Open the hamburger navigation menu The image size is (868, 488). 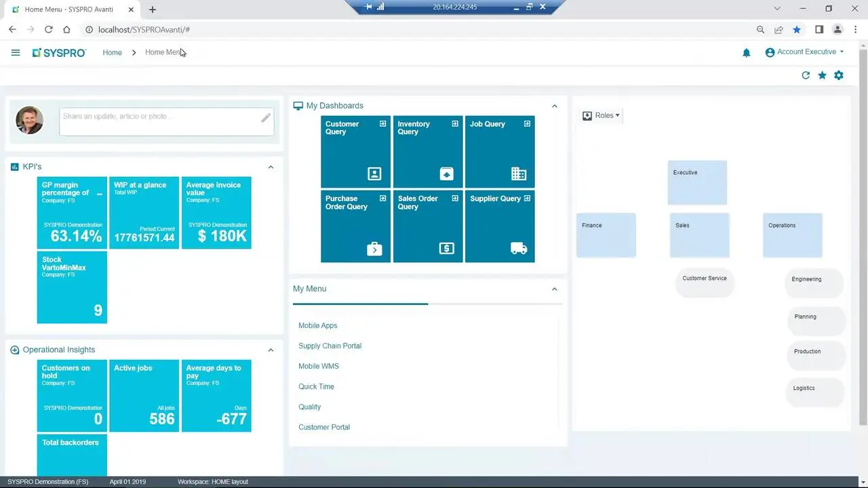16,52
